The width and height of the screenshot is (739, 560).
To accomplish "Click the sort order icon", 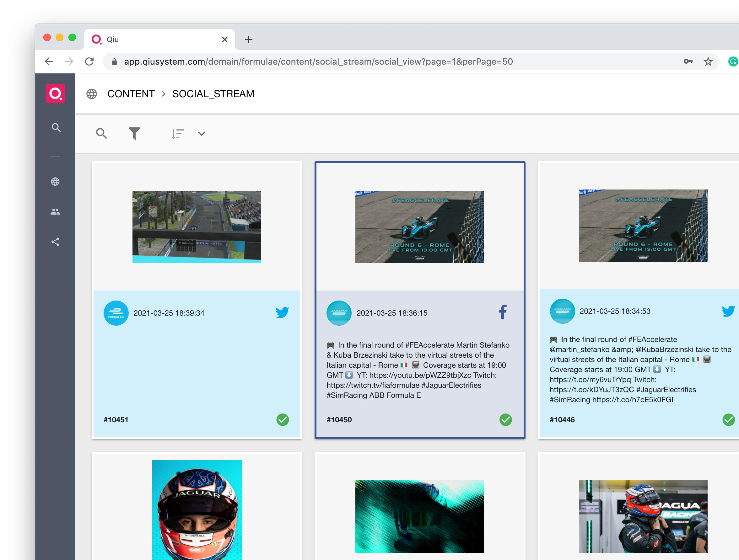I will (177, 134).
